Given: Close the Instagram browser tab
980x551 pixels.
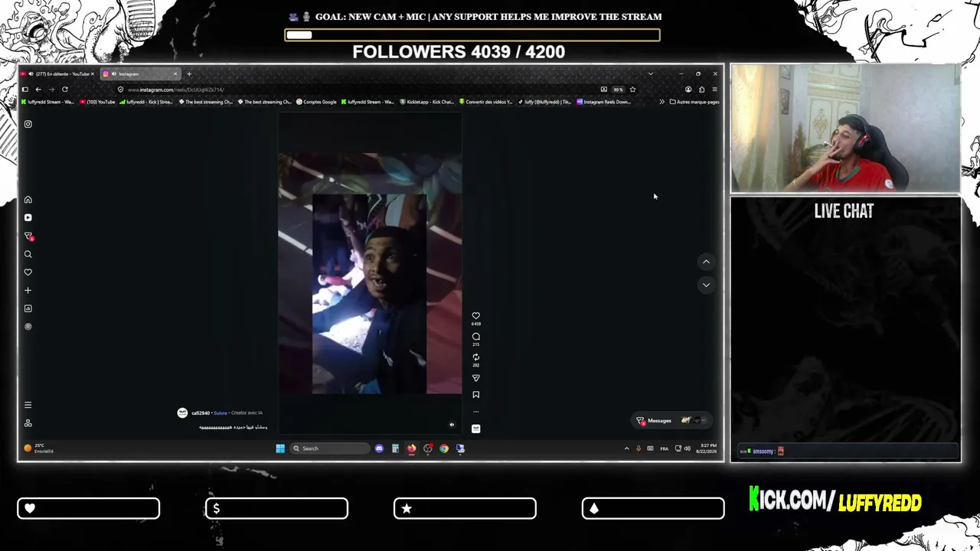Looking at the screenshot, I should click(x=175, y=74).
